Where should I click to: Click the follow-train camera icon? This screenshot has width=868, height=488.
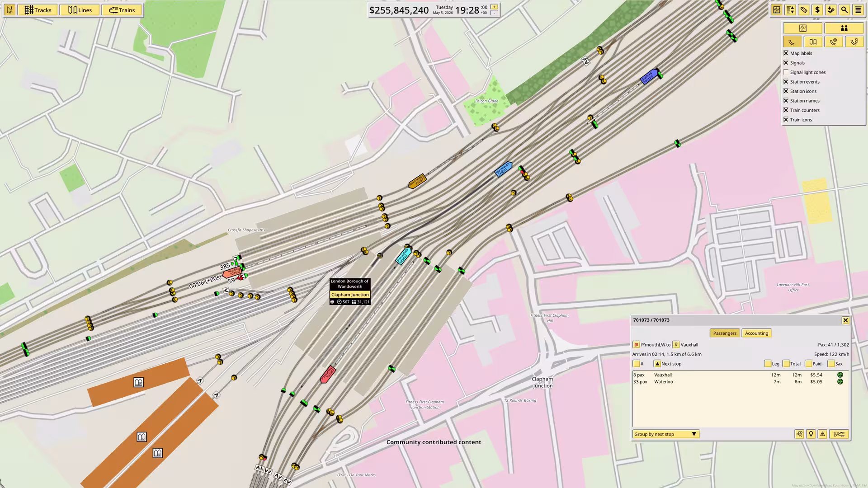tap(799, 434)
